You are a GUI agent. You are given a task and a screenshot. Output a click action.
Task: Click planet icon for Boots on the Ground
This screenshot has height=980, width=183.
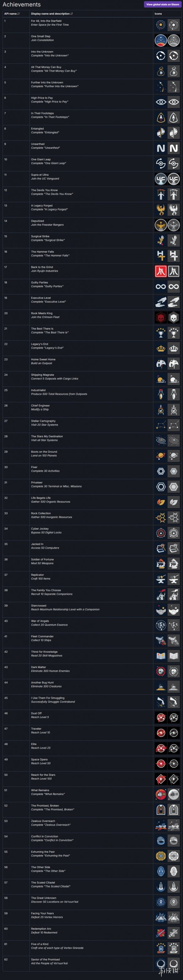click(161, 456)
